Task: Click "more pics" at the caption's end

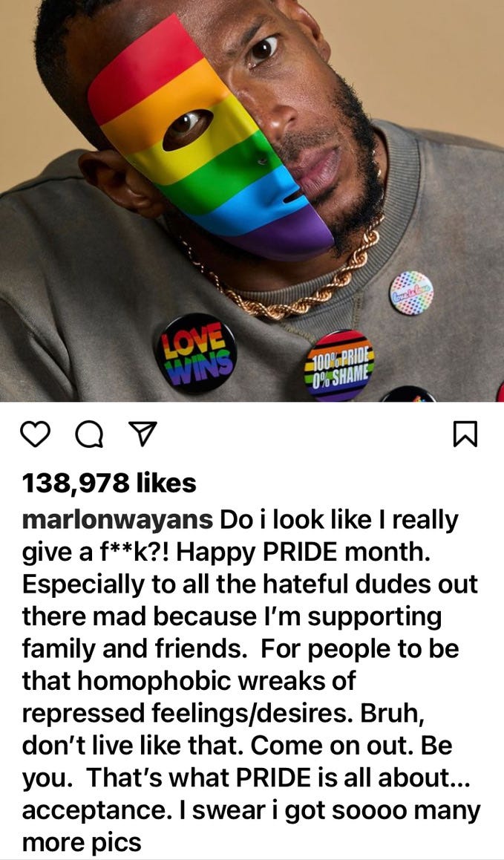Action: pos(82,842)
